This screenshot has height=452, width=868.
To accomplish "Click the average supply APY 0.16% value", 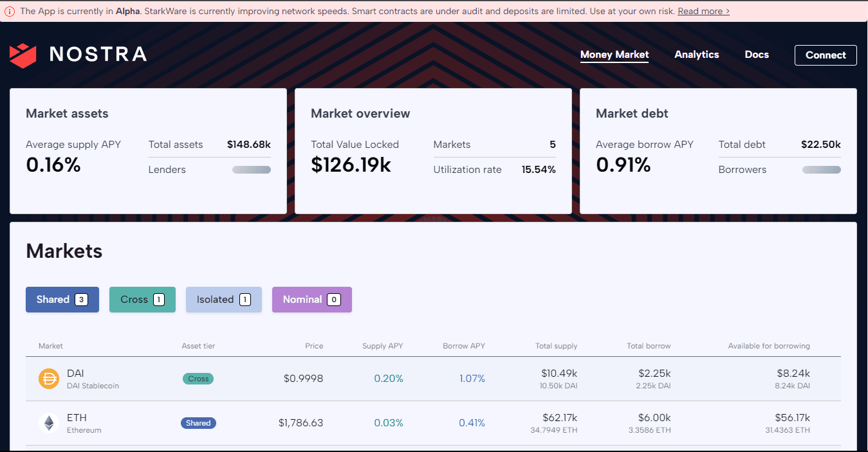I will click(53, 165).
